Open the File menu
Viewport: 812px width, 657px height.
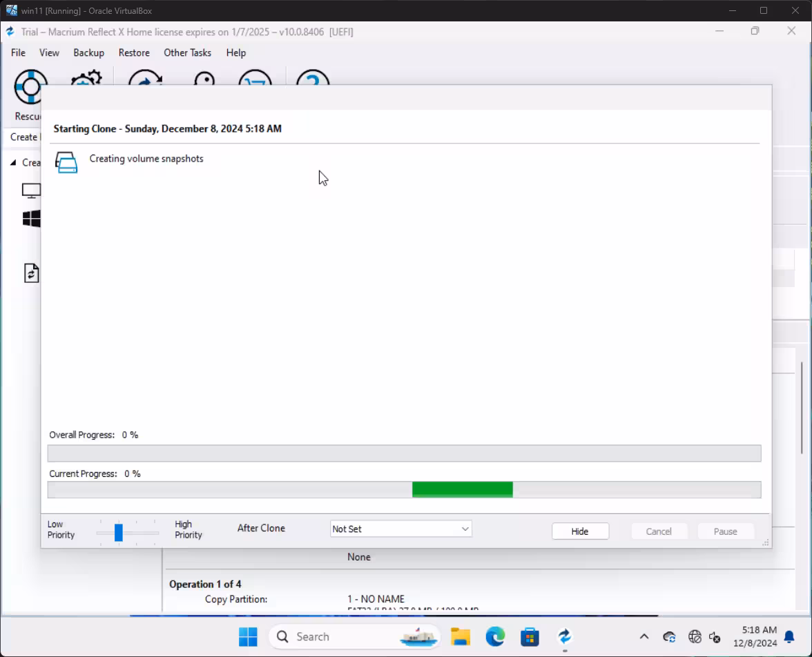click(18, 53)
